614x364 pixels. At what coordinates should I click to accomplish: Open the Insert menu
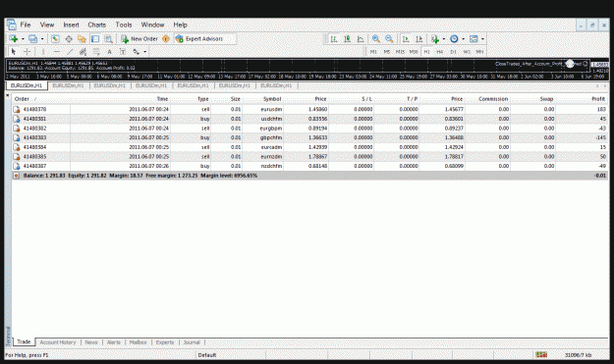pyautogui.click(x=72, y=25)
